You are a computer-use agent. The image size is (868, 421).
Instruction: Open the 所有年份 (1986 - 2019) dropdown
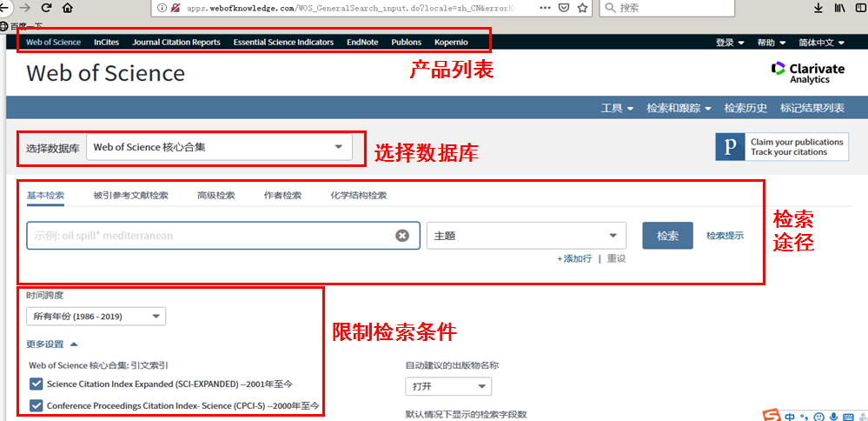tap(96, 316)
